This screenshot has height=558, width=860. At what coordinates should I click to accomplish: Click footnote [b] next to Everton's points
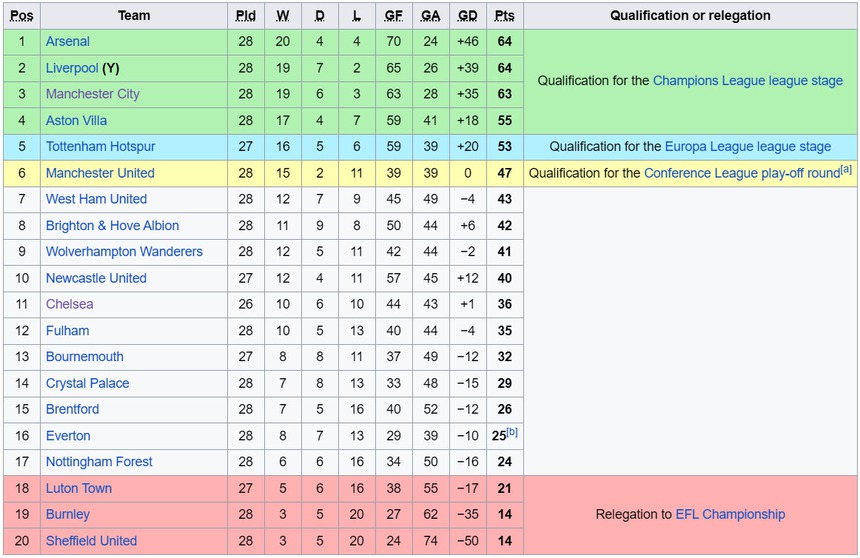[512, 432]
